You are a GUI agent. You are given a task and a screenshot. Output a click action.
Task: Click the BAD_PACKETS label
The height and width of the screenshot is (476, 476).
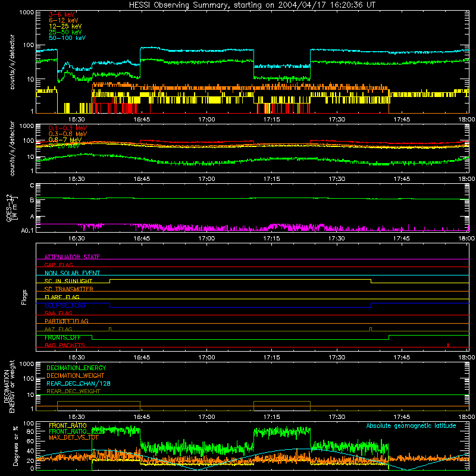[65, 345]
